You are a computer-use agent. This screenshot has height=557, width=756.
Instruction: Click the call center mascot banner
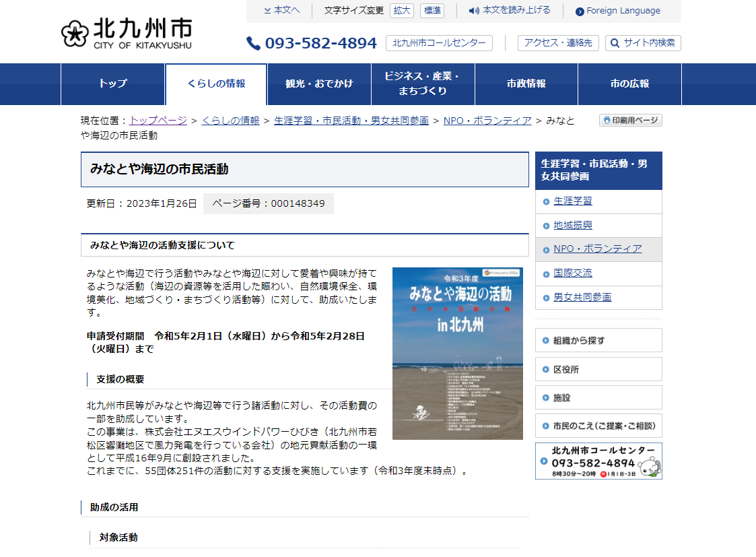[598, 461]
